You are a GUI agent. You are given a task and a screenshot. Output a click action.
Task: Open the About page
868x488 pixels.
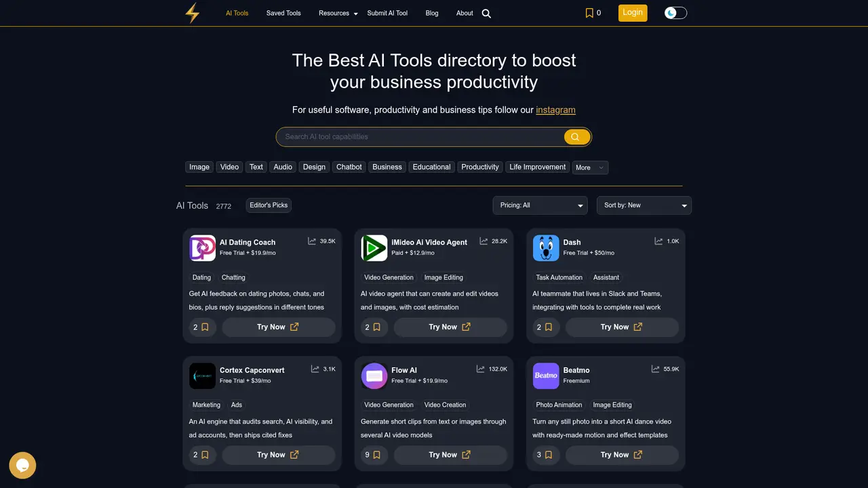tap(465, 13)
